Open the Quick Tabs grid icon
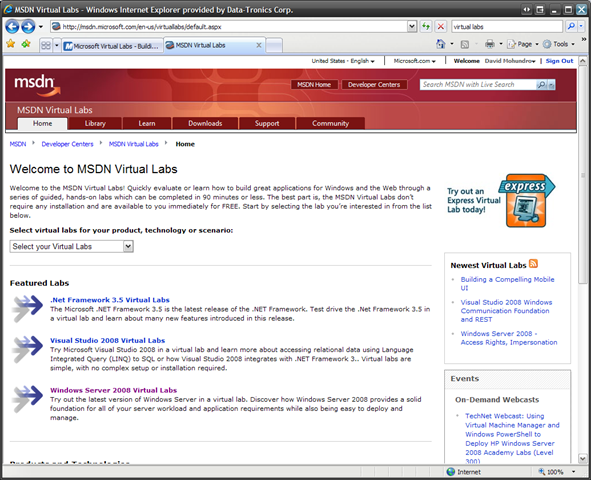Viewport: 591px width, 480px height. 46,46
